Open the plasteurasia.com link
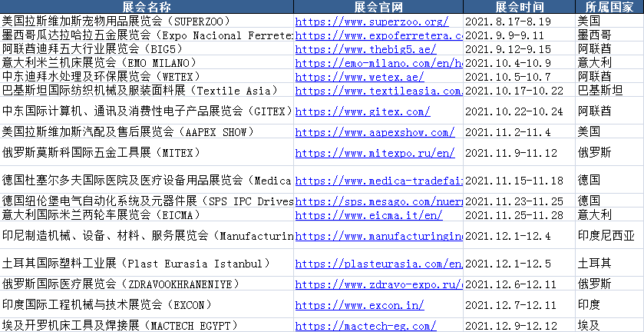Image resolution: width=644 pixels, height=332 pixels. coord(379,264)
